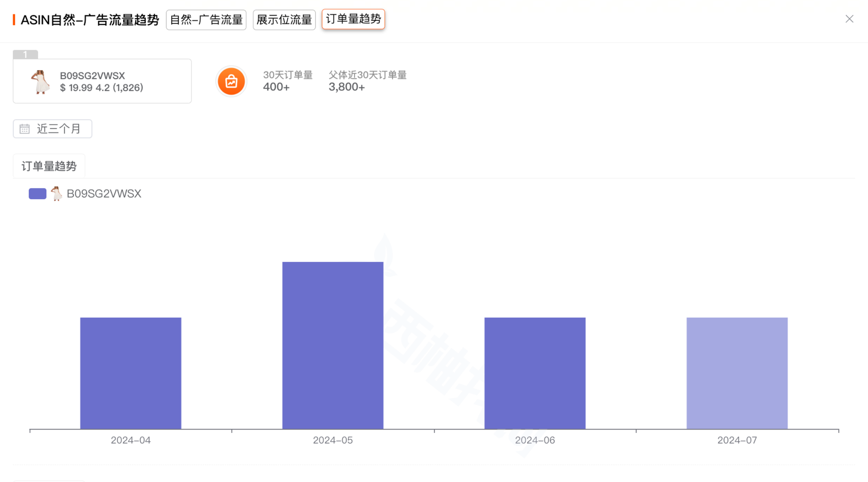The image size is (868, 482).
Task: Click the tallest 2024-05 bar
Action: [x=332, y=345]
